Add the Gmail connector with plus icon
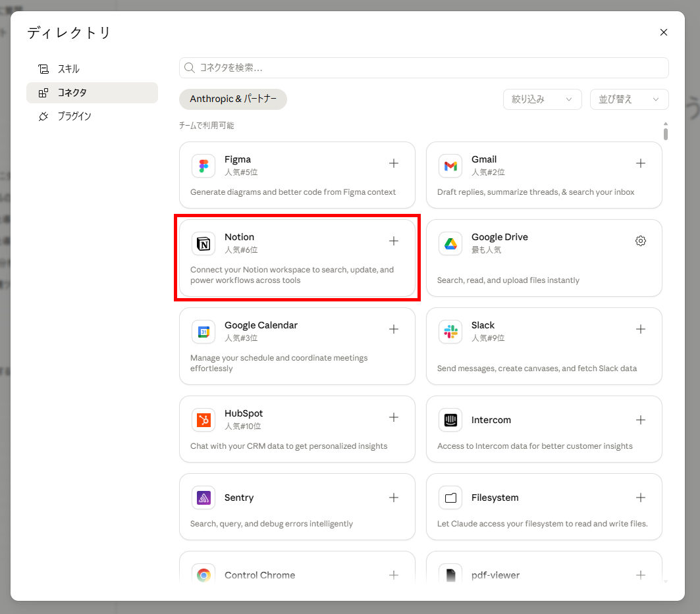The width and height of the screenshot is (700, 614). tap(640, 163)
